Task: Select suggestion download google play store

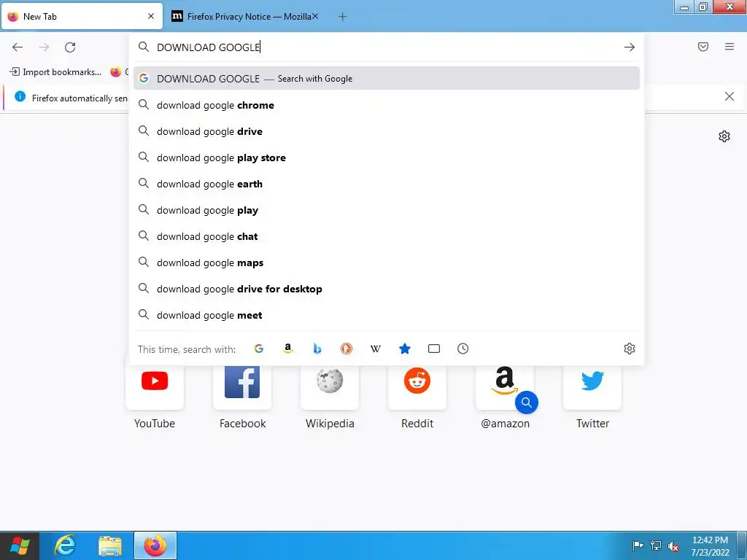Action: (387, 157)
